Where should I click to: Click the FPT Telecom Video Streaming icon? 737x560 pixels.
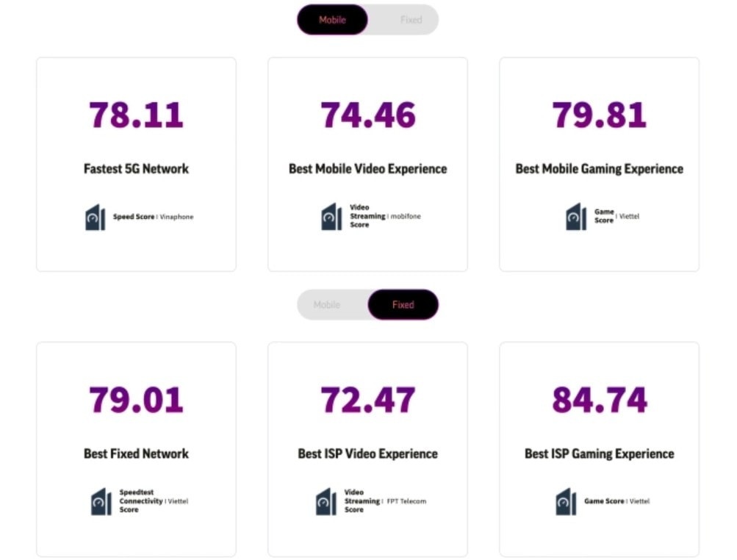326,501
